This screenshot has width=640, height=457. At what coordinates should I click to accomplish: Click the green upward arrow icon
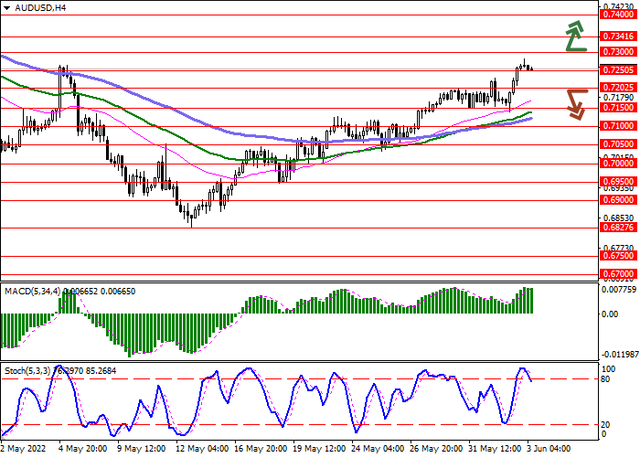pyautogui.click(x=573, y=36)
